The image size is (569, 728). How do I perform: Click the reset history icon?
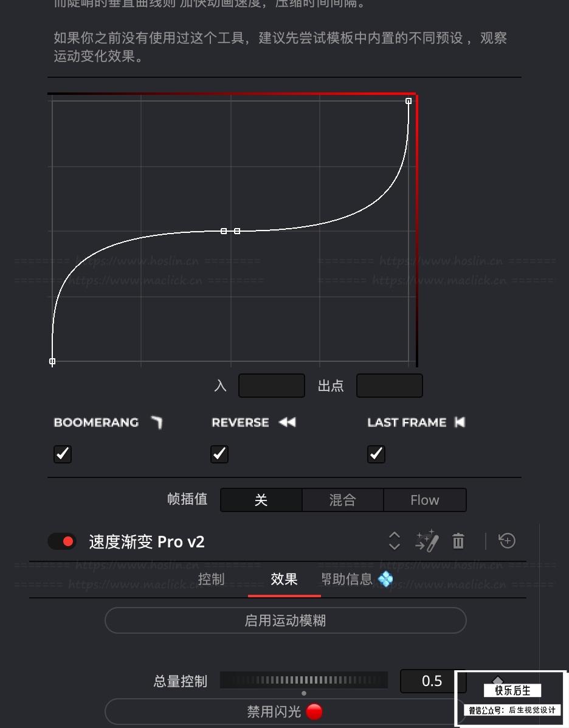(x=507, y=541)
